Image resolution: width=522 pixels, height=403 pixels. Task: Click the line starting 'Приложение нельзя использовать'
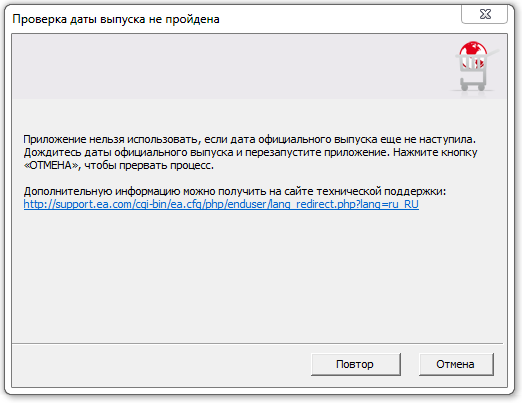[x=250, y=139]
